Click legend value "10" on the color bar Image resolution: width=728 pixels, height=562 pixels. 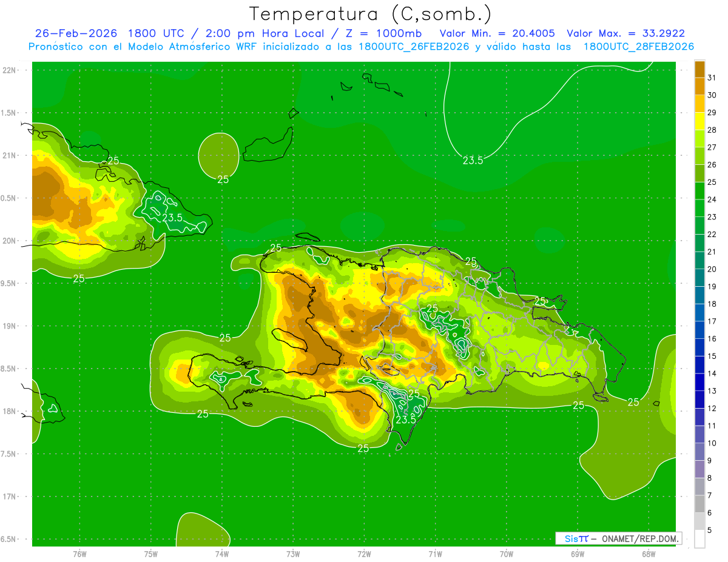pos(712,443)
